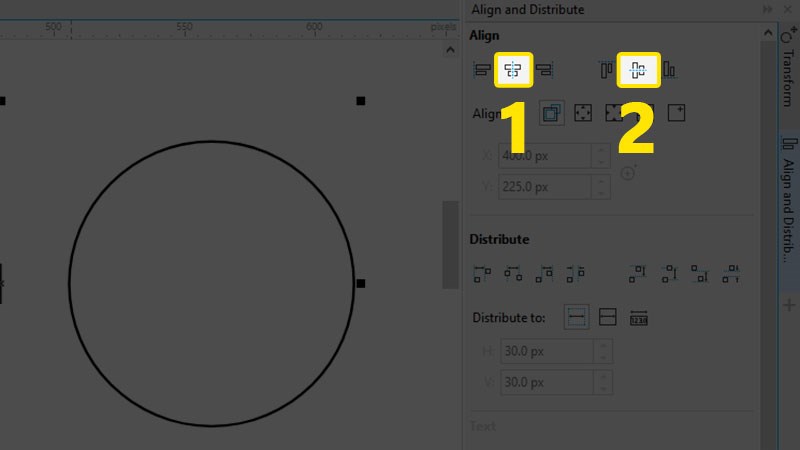Click Align Center Vertically icon
This screenshot has width=800, height=450.
pyautogui.click(x=638, y=69)
